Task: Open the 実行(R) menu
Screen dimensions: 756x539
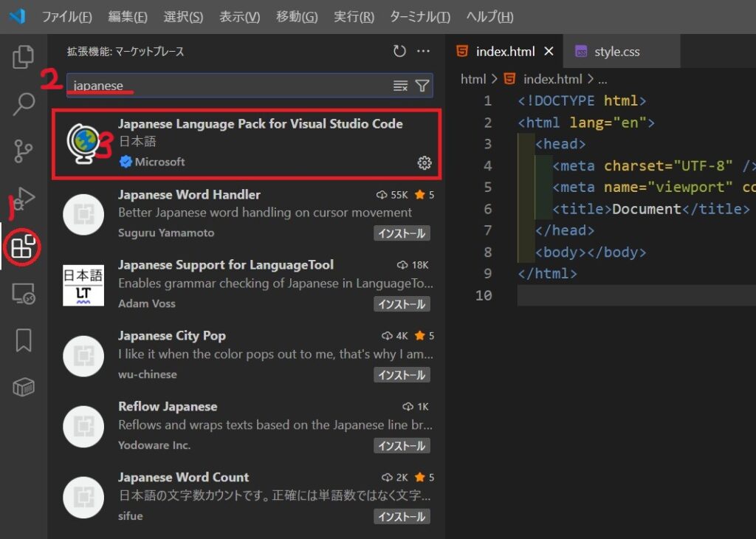Action: 354,17
